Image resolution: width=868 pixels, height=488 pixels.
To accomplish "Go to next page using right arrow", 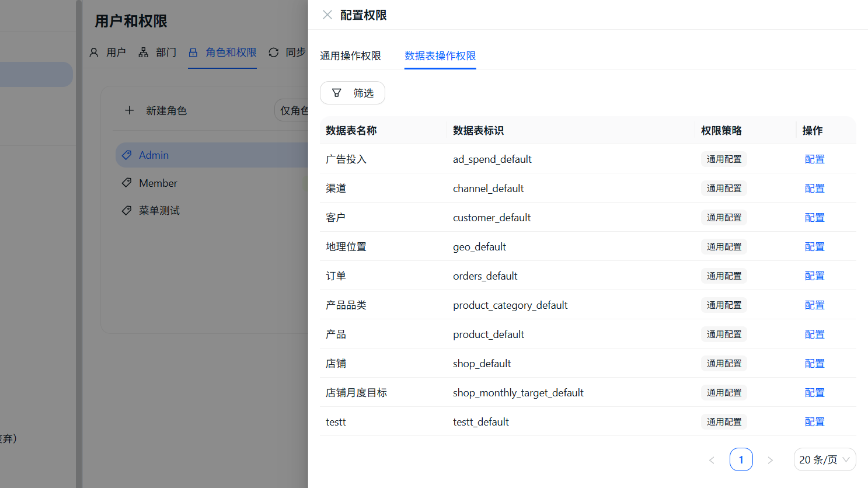I will pos(771,460).
